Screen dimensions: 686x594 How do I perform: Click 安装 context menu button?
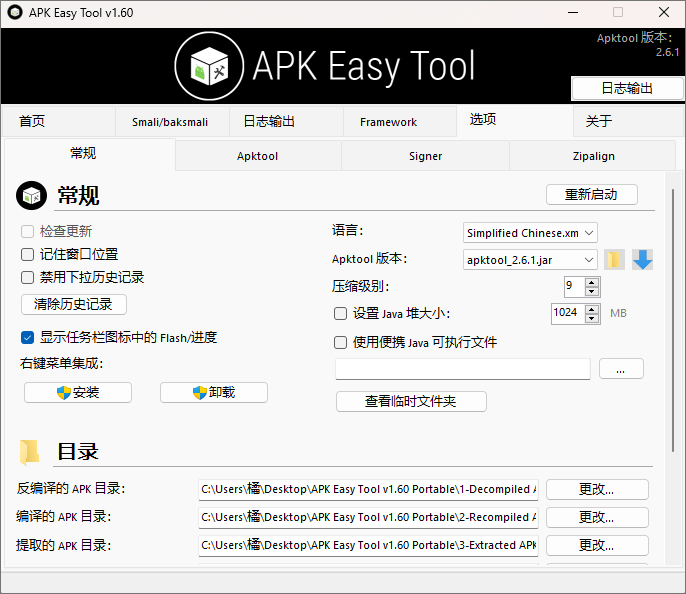(78, 392)
